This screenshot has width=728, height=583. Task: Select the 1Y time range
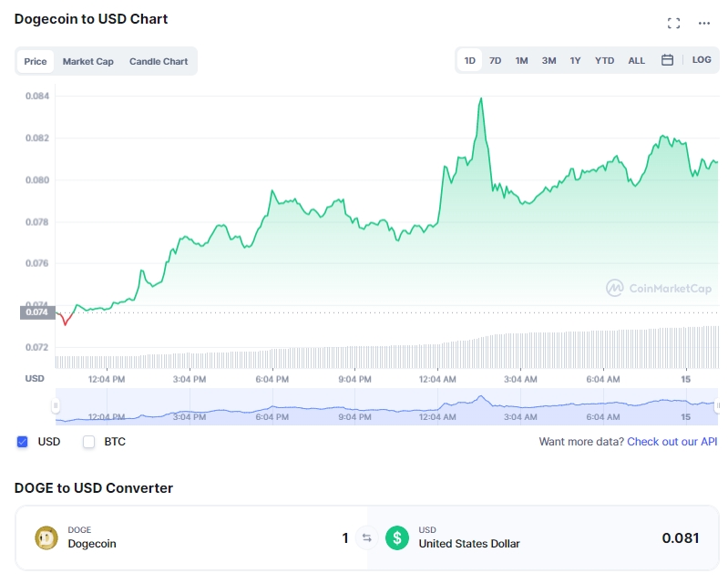(575, 60)
